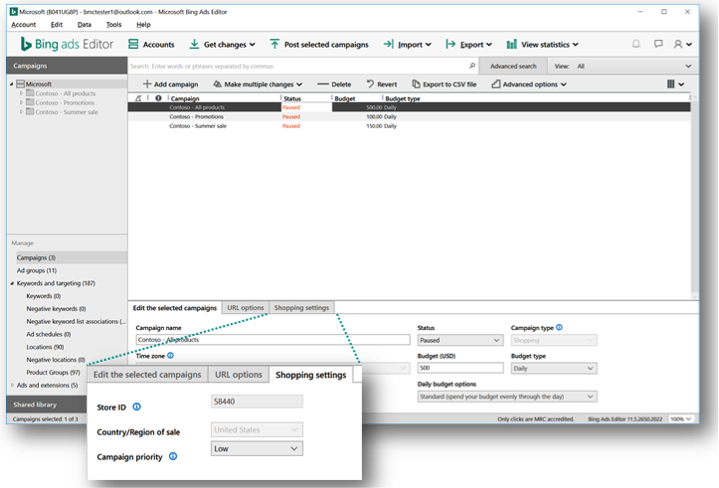719x488 pixels.
Task: Click Add campaign
Action: pos(171,84)
